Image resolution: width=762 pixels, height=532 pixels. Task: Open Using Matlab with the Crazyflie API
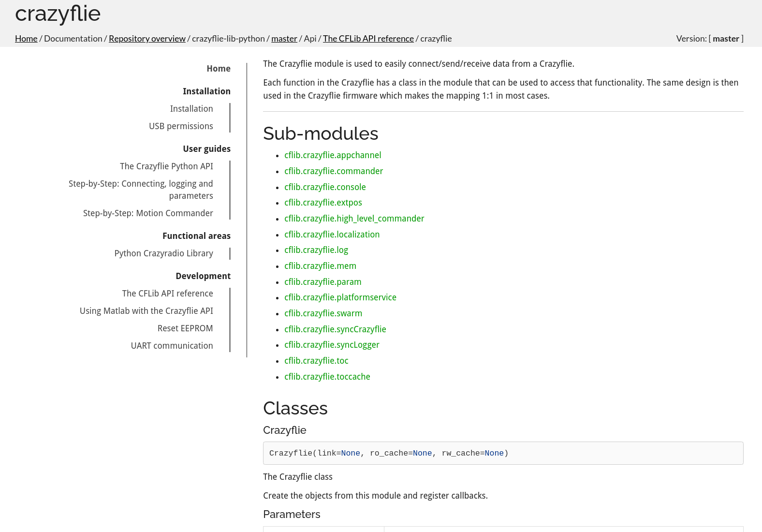[147, 311]
